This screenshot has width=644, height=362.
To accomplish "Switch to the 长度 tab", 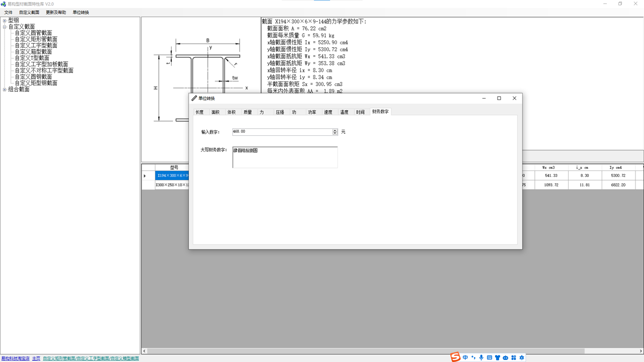I will (200, 112).
